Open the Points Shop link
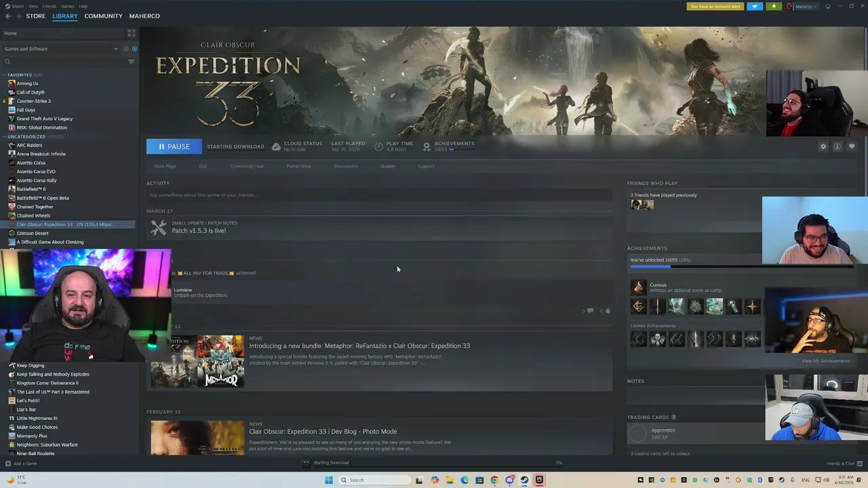Image resolution: width=868 pixels, height=488 pixels. pyautogui.click(x=299, y=166)
